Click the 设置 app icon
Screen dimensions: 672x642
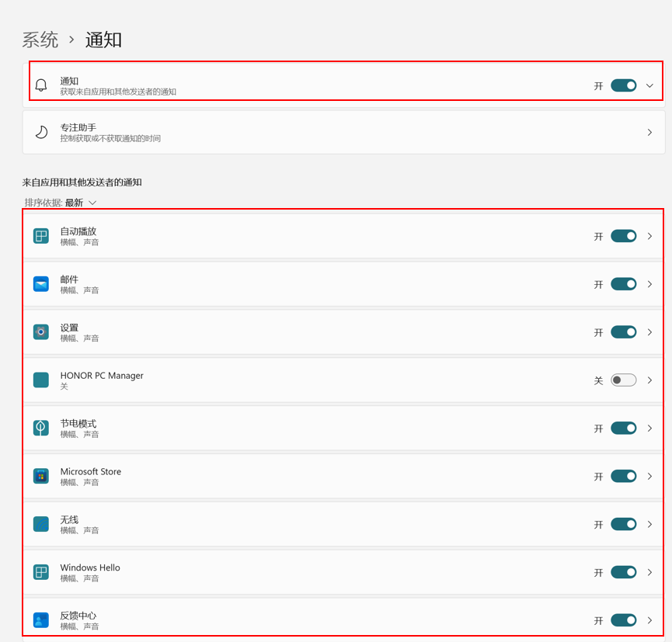pos(41,332)
